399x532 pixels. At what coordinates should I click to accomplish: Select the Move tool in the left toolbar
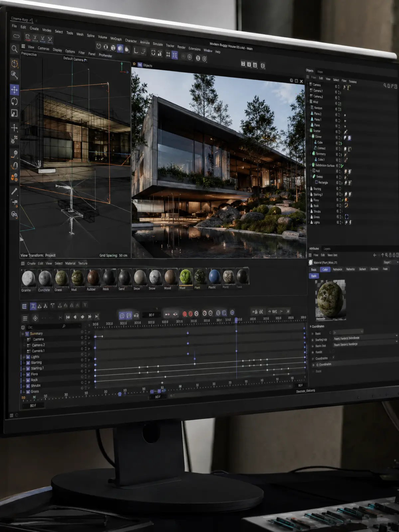point(14,89)
